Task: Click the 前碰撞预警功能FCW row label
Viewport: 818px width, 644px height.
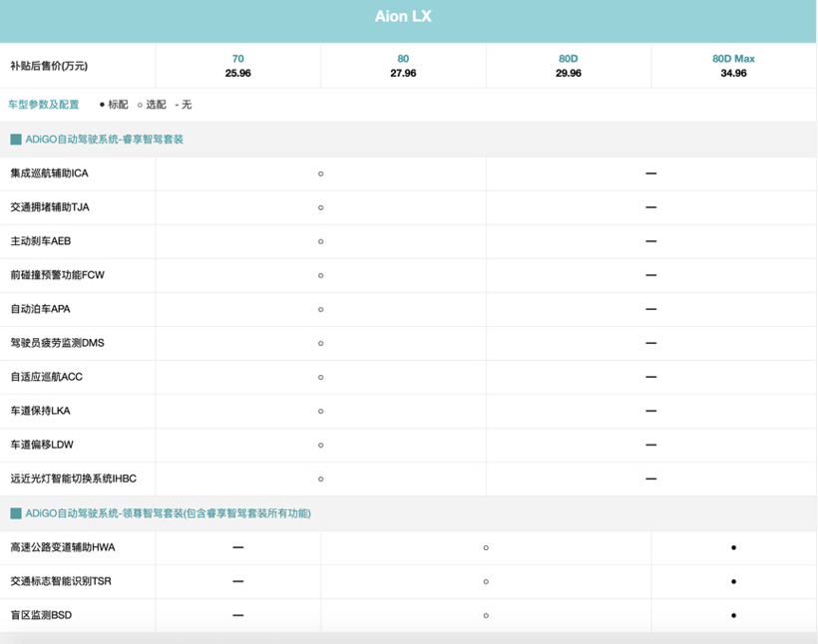Action: (57, 275)
